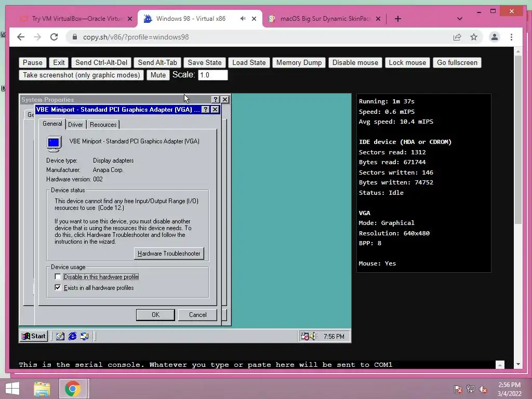
Task: Click the page scrollbar down arrow
Action: pyautogui.click(x=518, y=364)
